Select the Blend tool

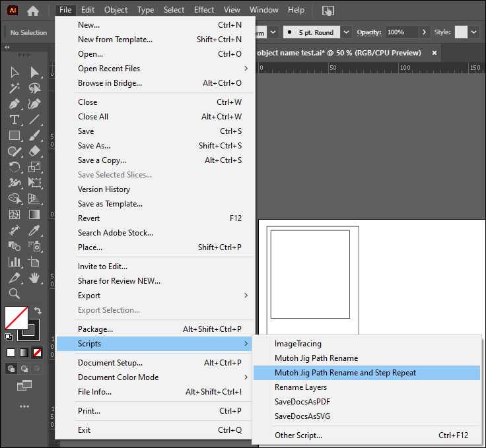click(15, 247)
